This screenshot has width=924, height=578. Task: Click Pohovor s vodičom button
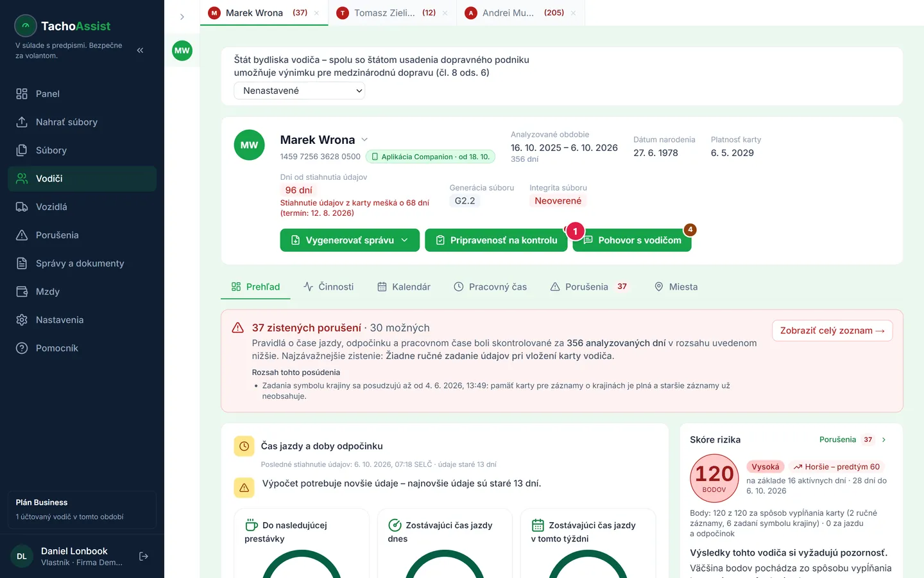[x=632, y=240]
